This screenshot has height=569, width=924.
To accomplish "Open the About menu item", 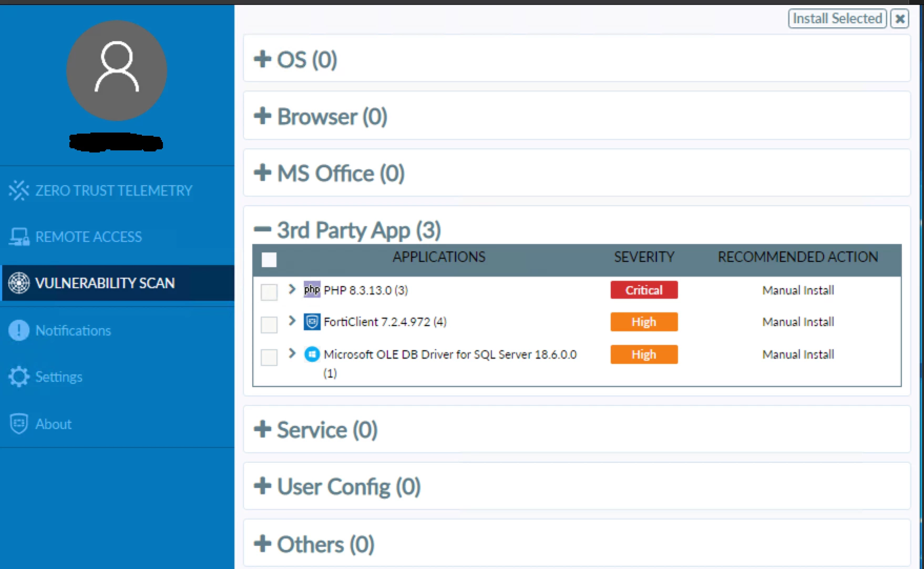I will coord(118,424).
